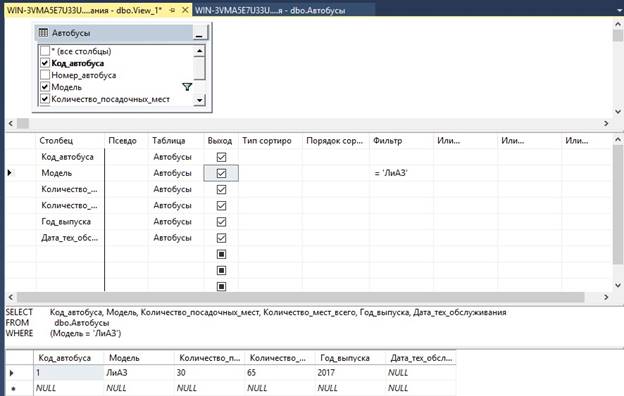Click results header Код_автобуса
Viewport: 624px width, 396px height.
tap(68, 358)
